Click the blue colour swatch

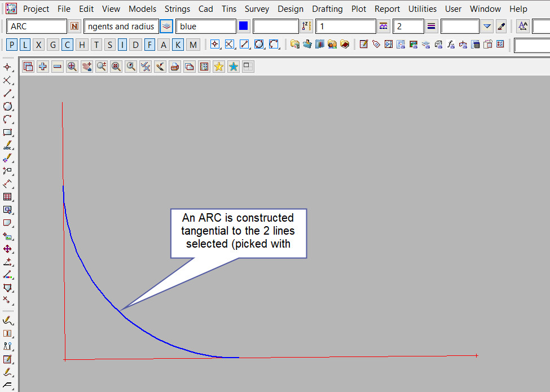pos(243,27)
